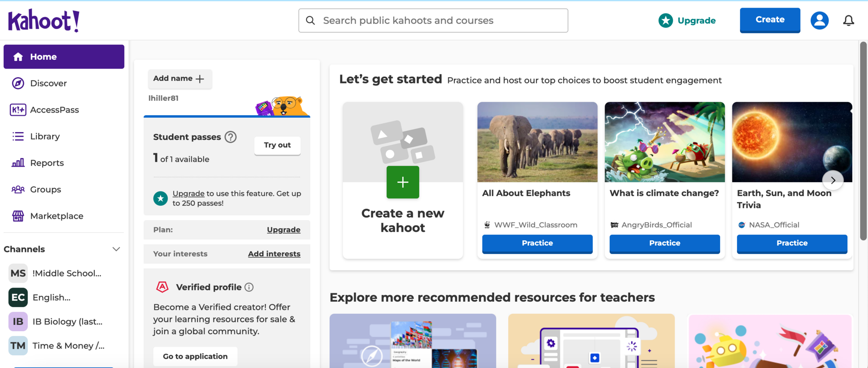
Task: Open the user profile avatar icon
Action: click(x=819, y=20)
